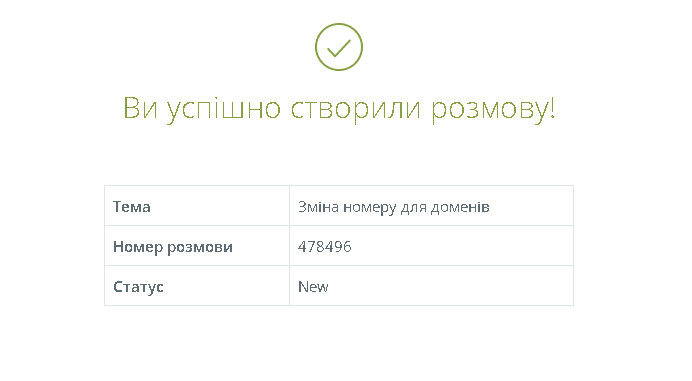Screen dimensions: 692x381
Task: Select the 'Номер розмови' label cell
Action: coord(197,246)
